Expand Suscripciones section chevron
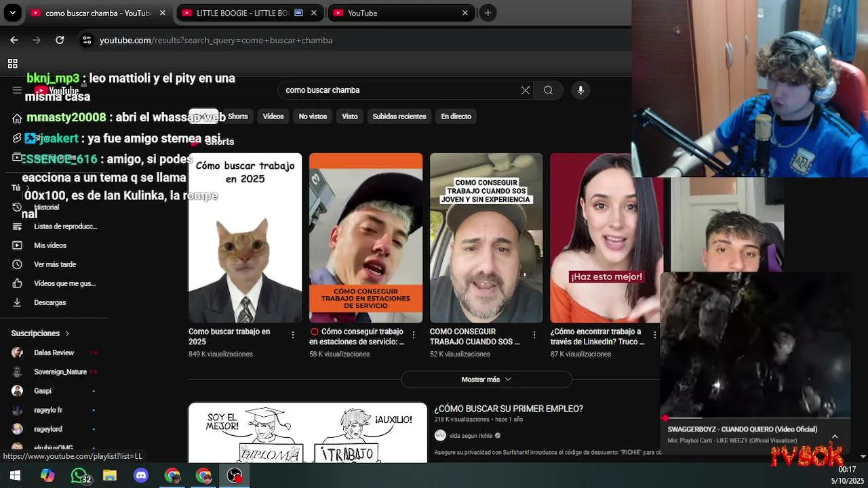868x488 pixels. [x=67, y=333]
